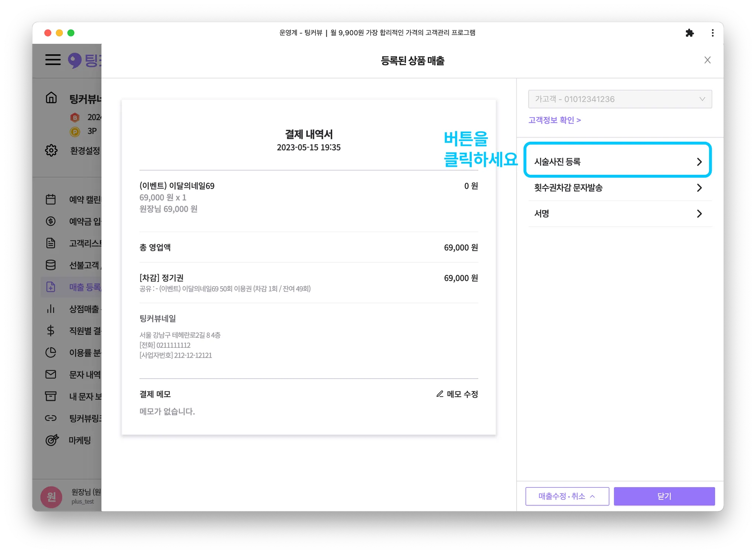
Task: Click 메모 수정 pencil edit button
Action: (x=457, y=394)
